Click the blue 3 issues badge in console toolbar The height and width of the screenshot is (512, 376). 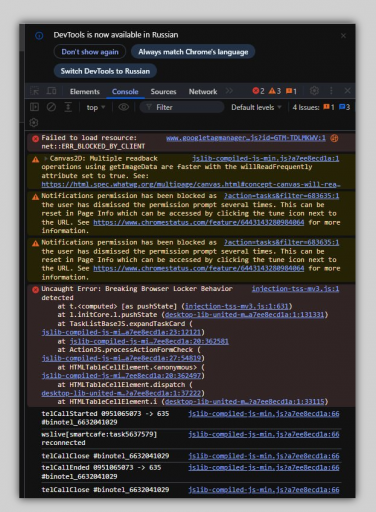[344, 107]
